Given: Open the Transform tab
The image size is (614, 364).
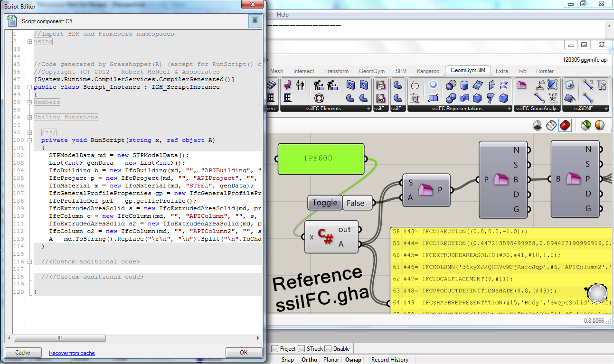Looking at the screenshot, I should (x=336, y=71).
